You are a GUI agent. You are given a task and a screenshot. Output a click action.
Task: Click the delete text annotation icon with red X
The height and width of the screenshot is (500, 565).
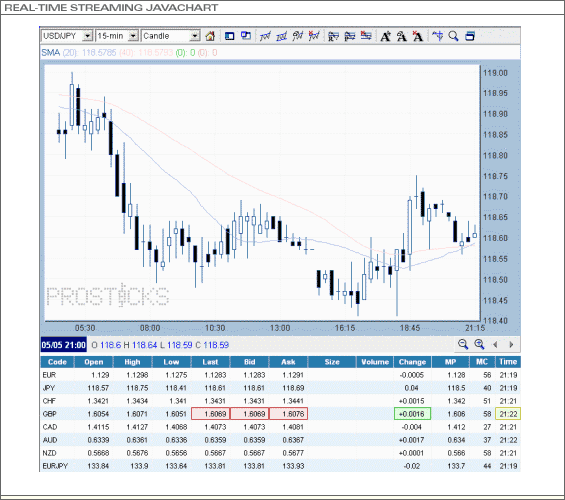(x=417, y=36)
